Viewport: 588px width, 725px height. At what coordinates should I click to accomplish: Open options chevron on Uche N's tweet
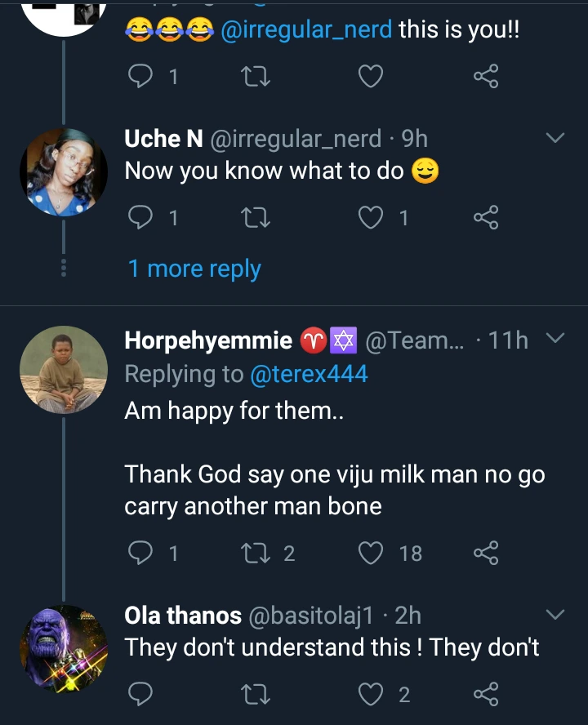click(x=555, y=138)
